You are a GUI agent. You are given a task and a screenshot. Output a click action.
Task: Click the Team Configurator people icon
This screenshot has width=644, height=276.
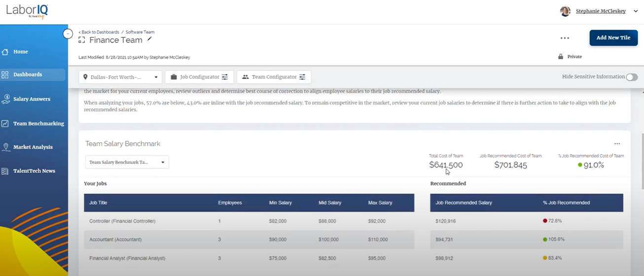(245, 77)
